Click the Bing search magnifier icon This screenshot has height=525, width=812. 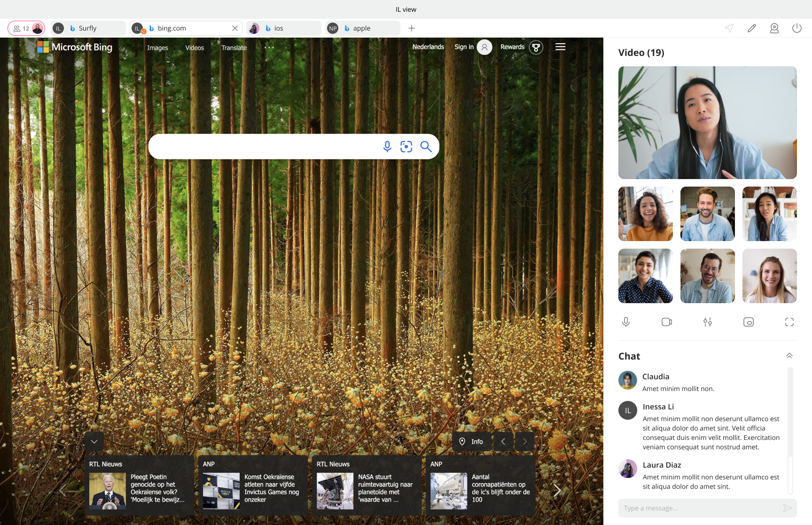coord(426,147)
